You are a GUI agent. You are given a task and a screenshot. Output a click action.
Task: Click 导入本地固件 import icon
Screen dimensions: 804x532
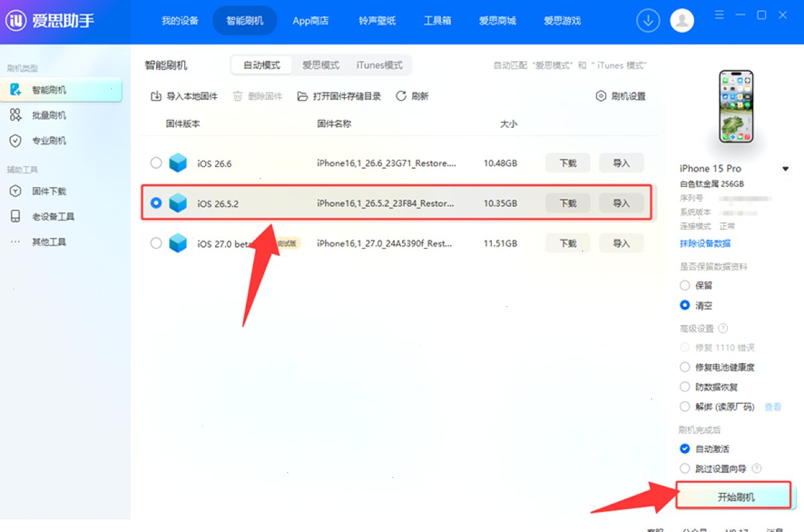click(155, 96)
